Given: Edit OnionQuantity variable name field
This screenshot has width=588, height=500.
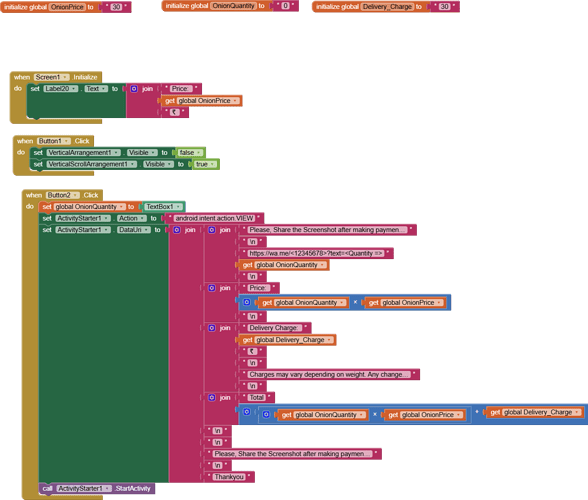Looking at the screenshot, I should (x=234, y=6).
